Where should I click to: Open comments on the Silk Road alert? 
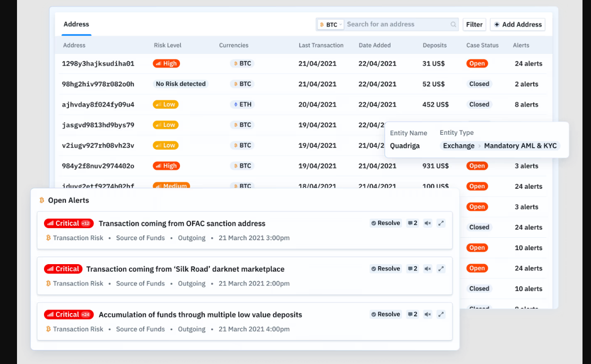pos(412,269)
